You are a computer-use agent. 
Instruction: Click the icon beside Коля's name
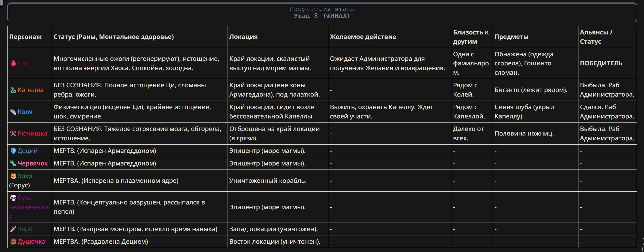click(13, 112)
